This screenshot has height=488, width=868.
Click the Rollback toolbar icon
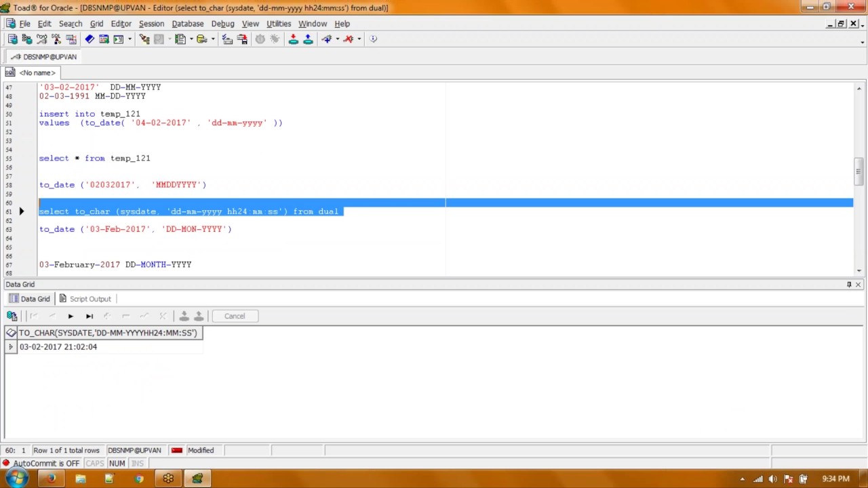[308, 39]
